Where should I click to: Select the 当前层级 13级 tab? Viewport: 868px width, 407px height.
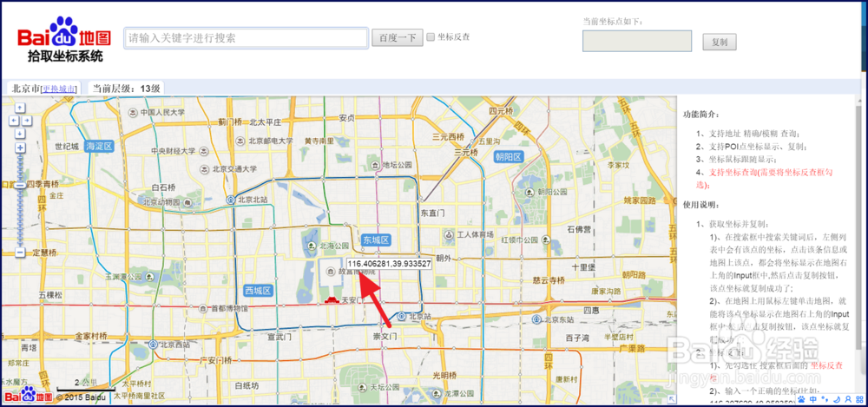click(126, 88)
